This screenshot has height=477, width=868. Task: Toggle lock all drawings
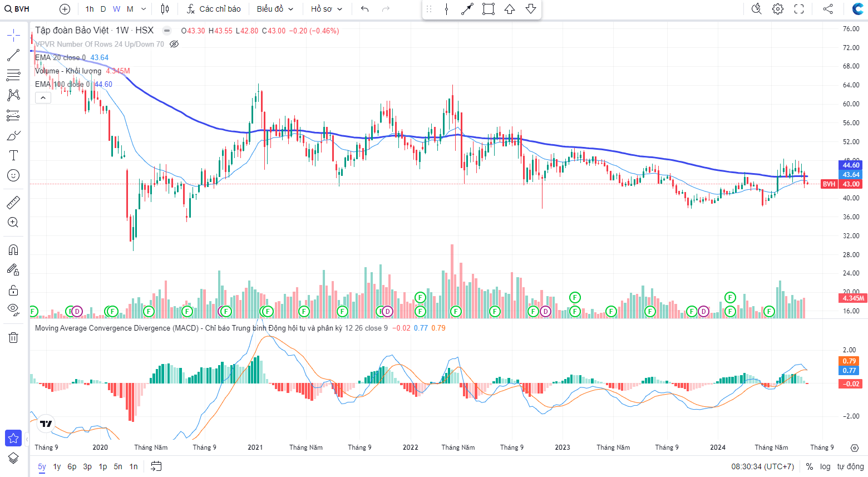(13, 290)
